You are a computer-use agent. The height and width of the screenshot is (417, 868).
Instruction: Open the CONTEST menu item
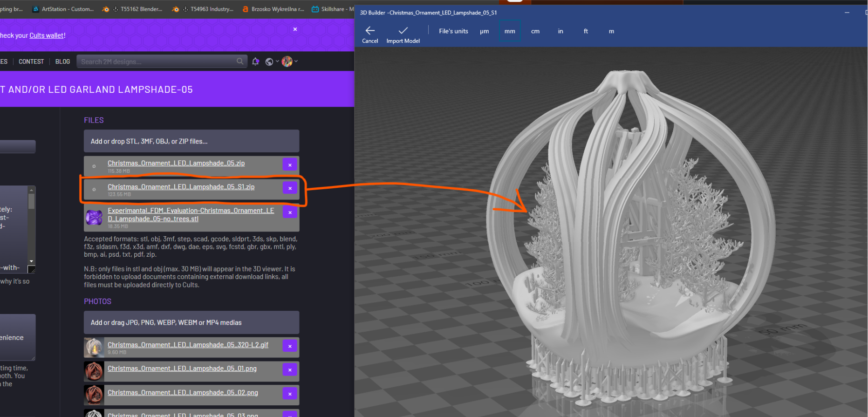(x=31, y=62)
